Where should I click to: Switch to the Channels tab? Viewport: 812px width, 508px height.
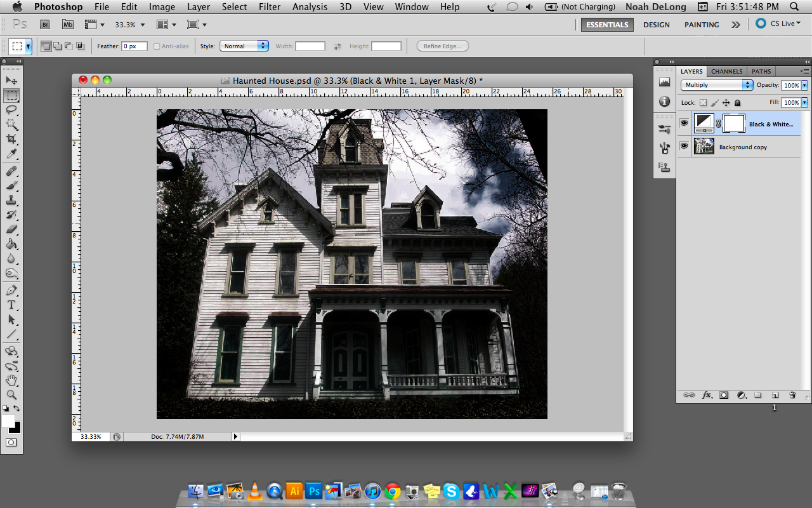click(726, 71)
